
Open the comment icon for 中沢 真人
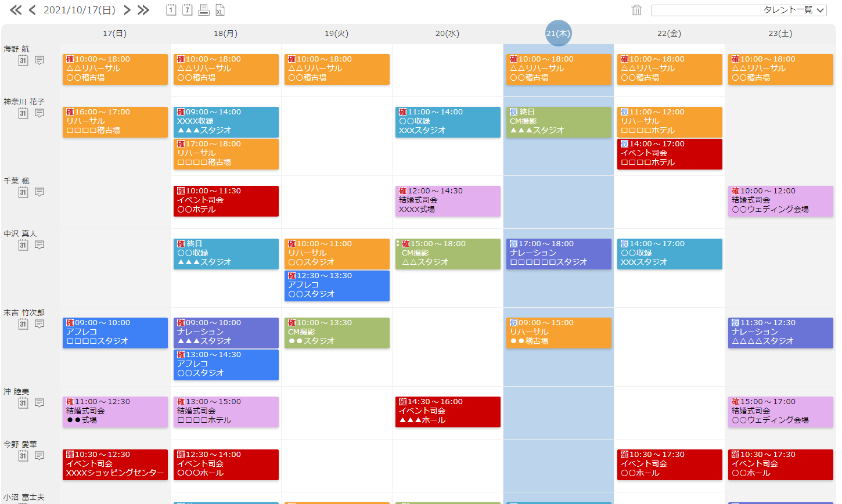point(39,245)
